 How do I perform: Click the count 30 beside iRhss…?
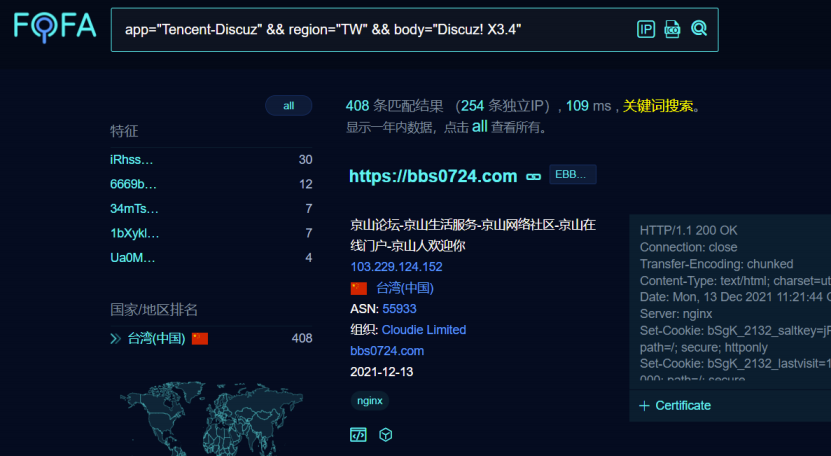(305, 160)
